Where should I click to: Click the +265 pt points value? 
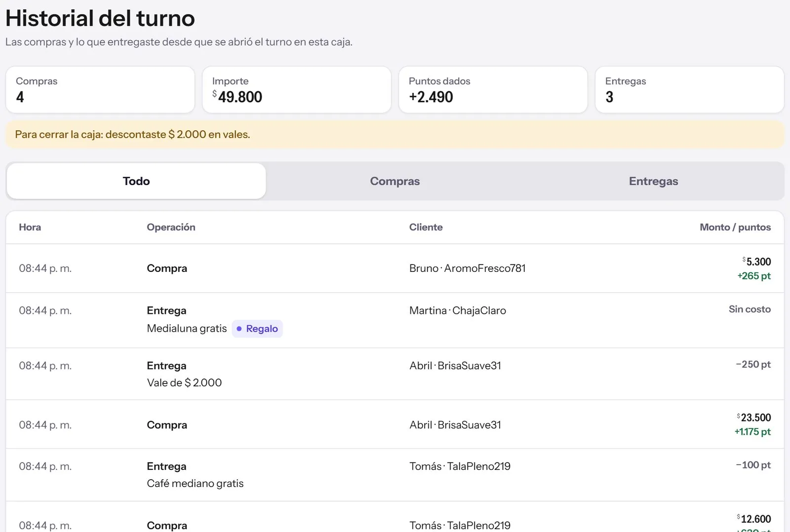(x=754, y=276)
